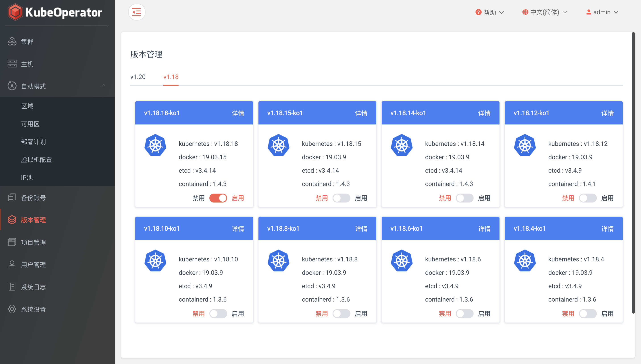Open 详情 for v1.18.12-ko1
The image size is (641, 364).
point(607,113)
